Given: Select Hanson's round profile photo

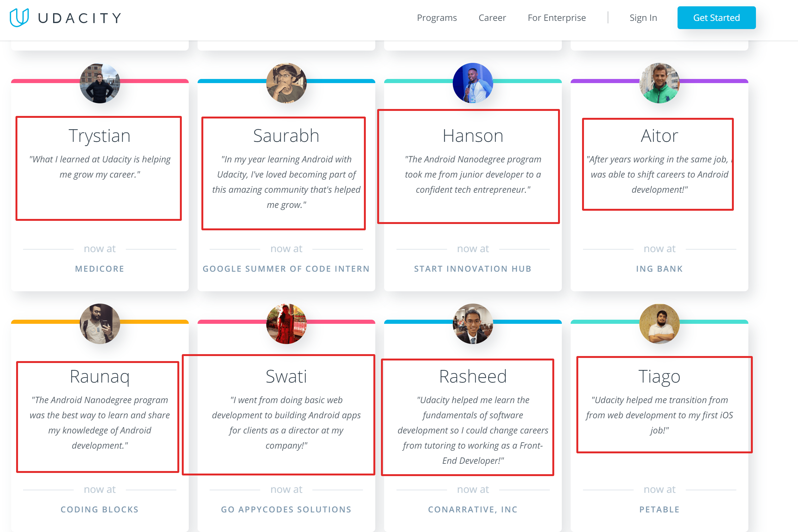Looking at the screenshot, I should (x=473, y=83).
